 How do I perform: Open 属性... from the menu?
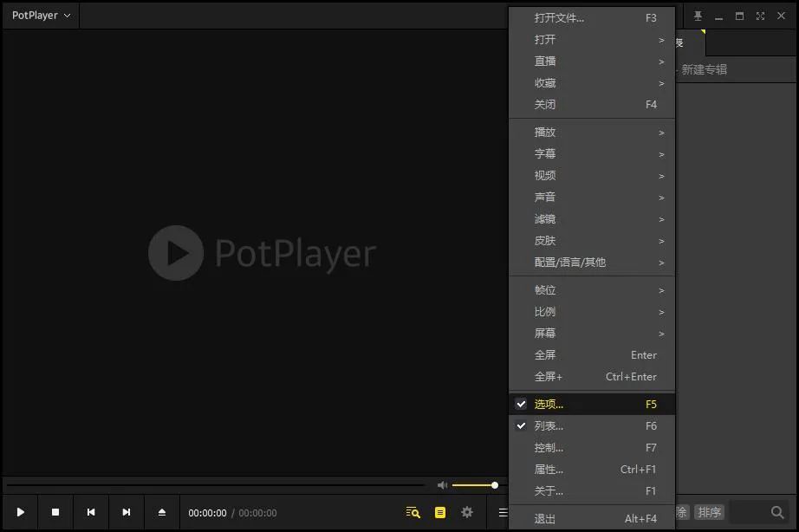tap(592, 470)
